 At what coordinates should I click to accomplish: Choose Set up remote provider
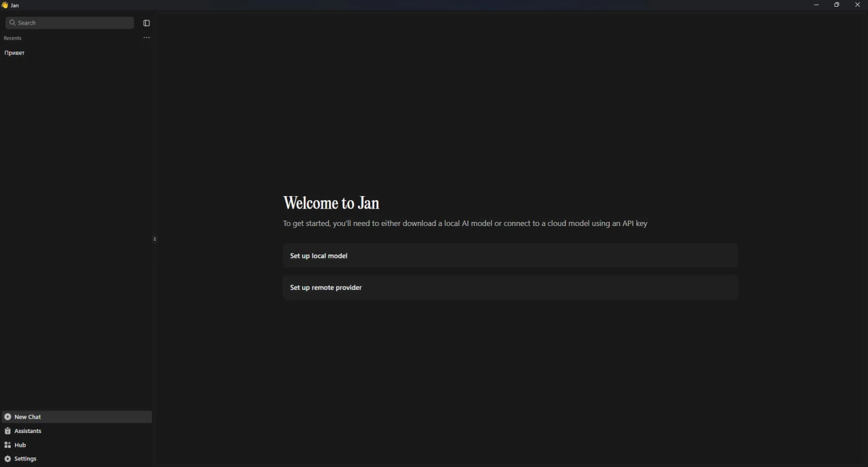[x=510, y=288]
